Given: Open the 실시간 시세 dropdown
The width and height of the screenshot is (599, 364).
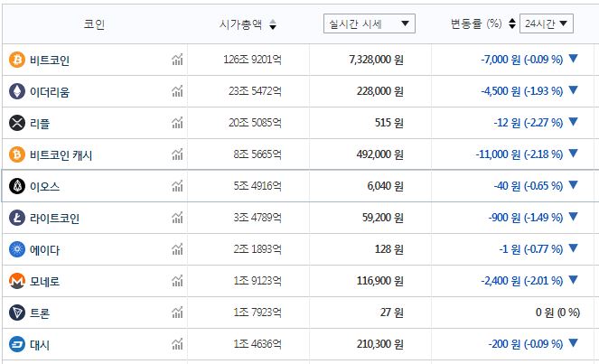Looking at the screenshot, I should [369, 23].
